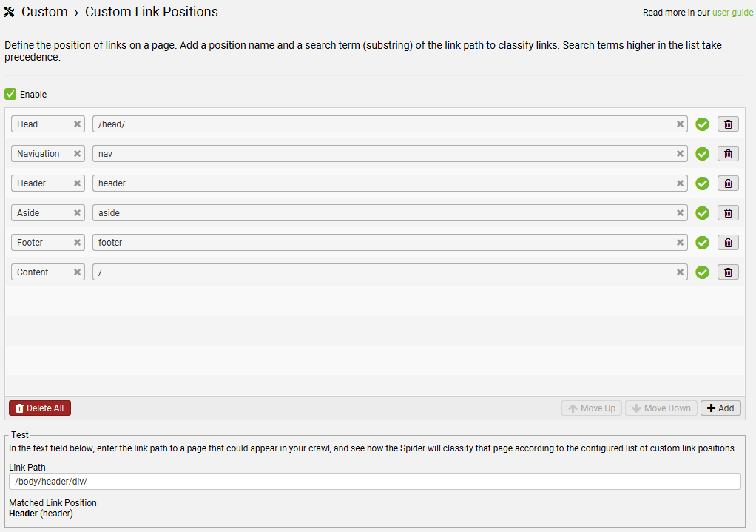Delete the Head position row
The width and height of the screenshot is (756, 532).
(728, 124)
